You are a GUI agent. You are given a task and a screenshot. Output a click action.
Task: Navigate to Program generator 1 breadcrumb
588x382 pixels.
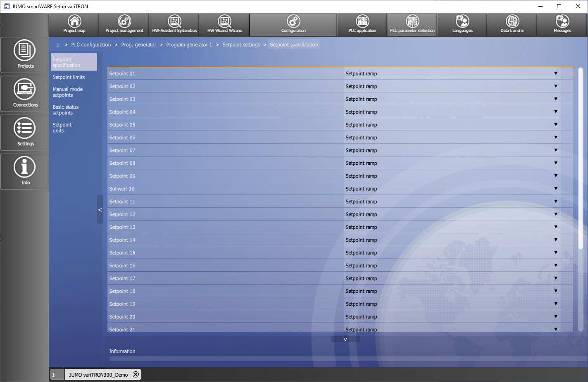(x=189, y=45)
